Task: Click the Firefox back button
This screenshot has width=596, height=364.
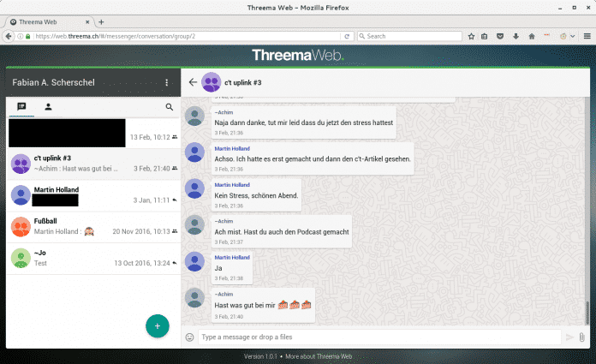Action: [9, 36]
